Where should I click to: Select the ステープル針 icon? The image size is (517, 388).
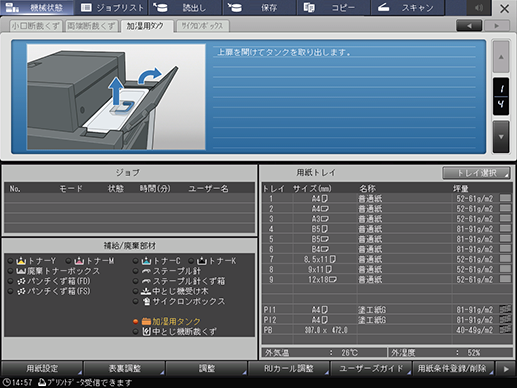[146, 271]
